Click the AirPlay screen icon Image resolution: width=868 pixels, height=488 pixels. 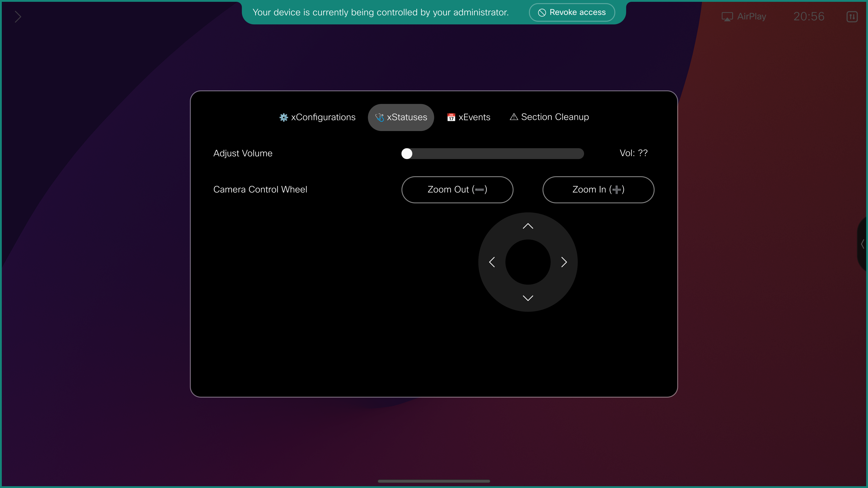point(727,16)
